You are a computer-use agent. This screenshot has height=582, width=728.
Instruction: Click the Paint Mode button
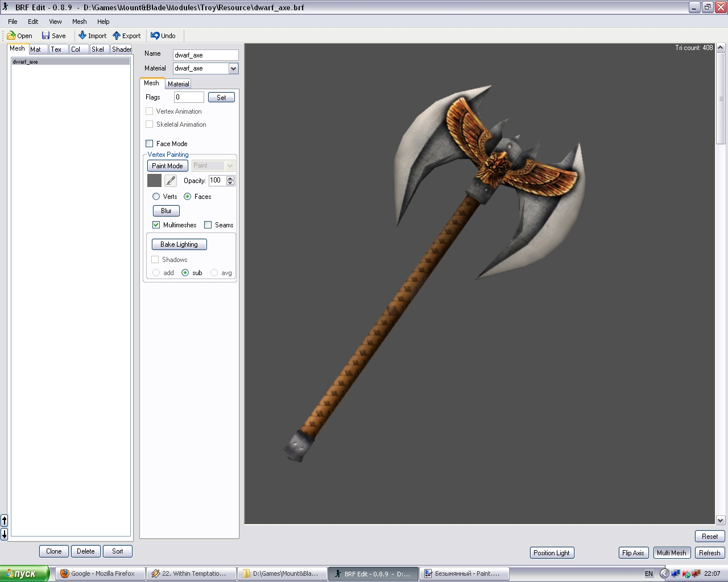pos(167,165)
